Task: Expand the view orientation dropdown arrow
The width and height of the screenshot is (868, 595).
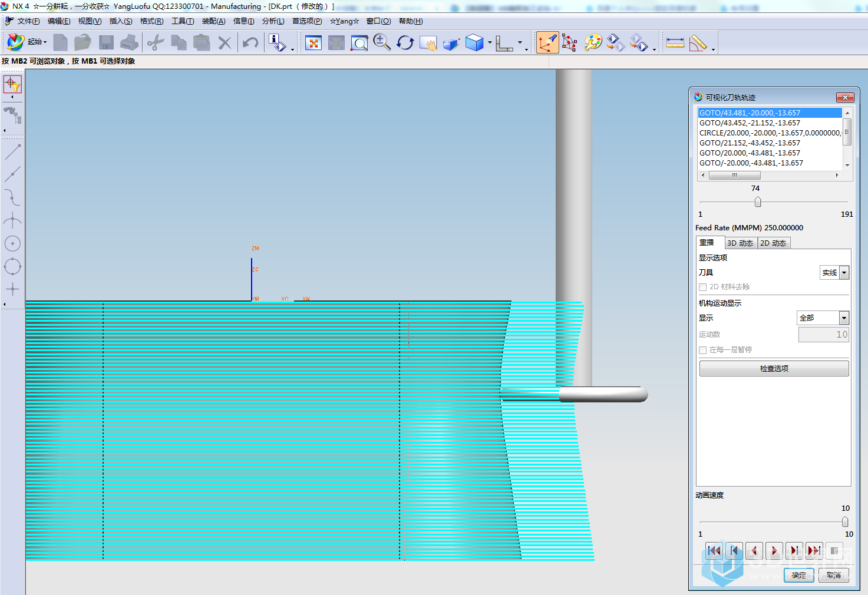Action: (x=520, y=42)
